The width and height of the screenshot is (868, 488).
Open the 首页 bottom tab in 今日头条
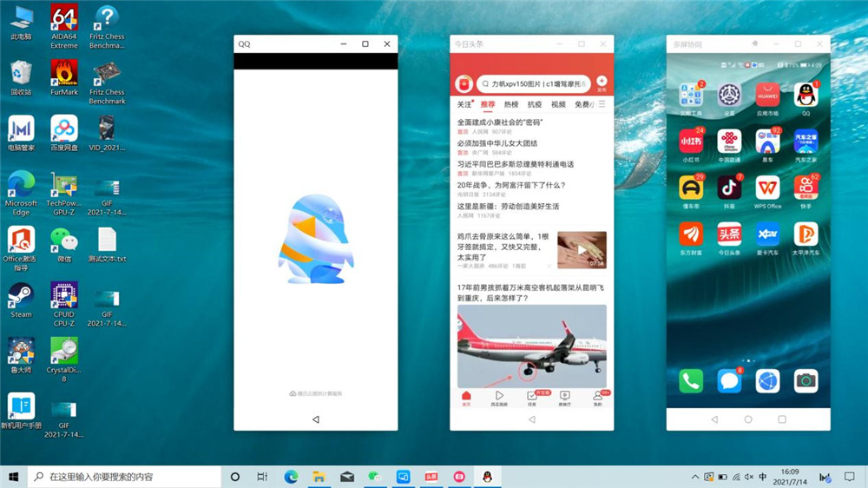(466, 399)
